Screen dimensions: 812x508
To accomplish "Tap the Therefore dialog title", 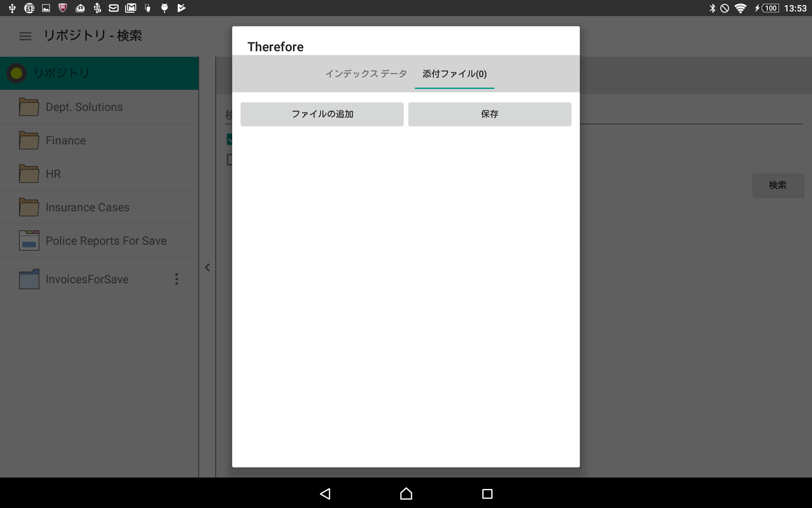I will click(x=275, y=47).
